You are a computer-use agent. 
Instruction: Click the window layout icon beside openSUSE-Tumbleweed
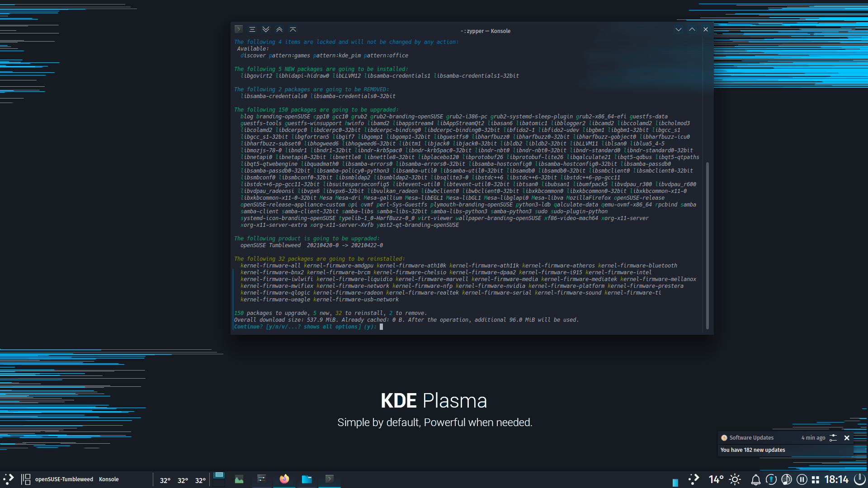click(x=26, y=479)
